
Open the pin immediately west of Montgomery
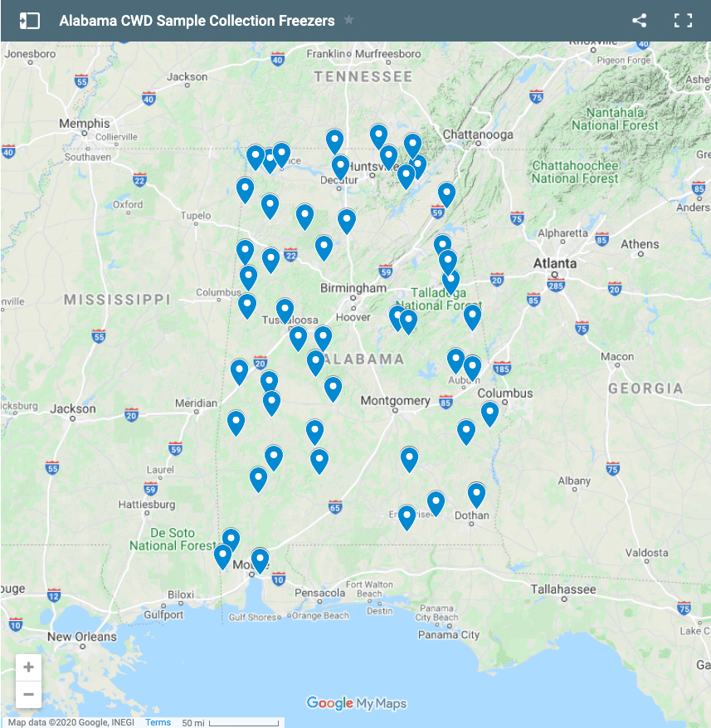tap(333, 387)
